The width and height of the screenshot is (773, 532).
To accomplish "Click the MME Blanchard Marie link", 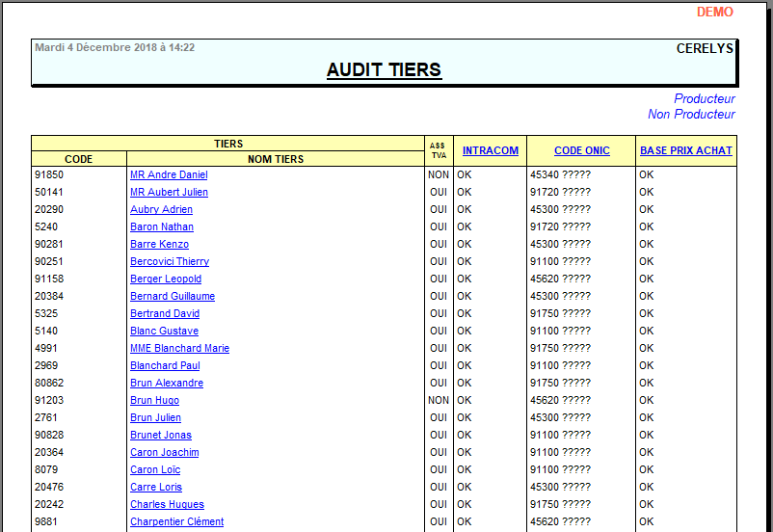I will click(x=179, y=349).
